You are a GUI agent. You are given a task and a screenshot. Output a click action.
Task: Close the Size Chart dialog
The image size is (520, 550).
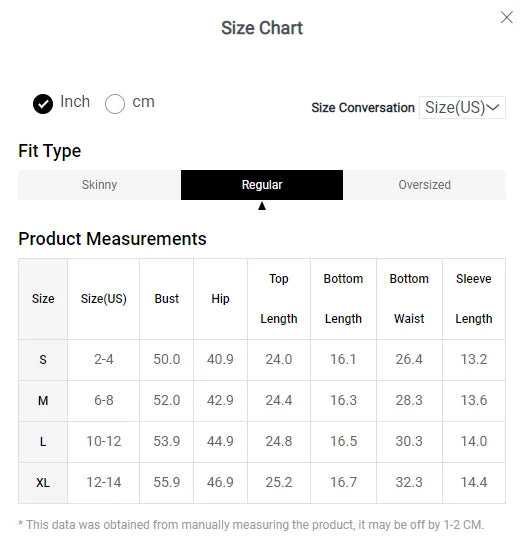point(507,17)
